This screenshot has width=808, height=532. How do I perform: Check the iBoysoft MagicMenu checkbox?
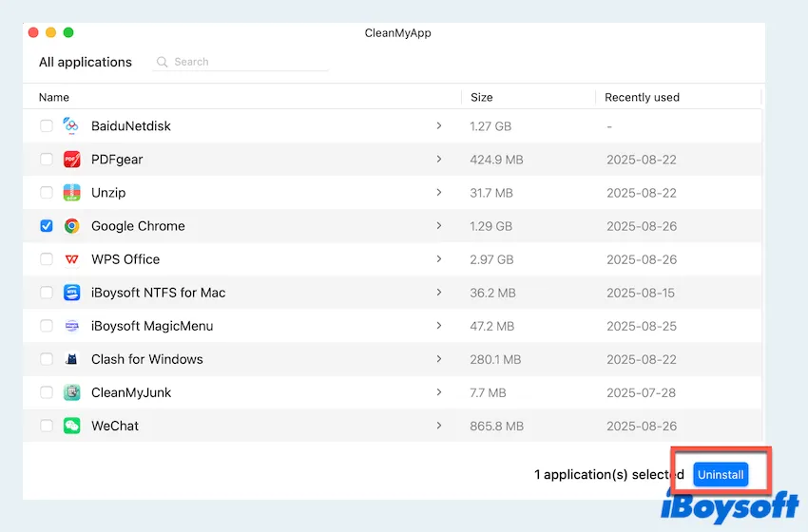pos(47,326)
